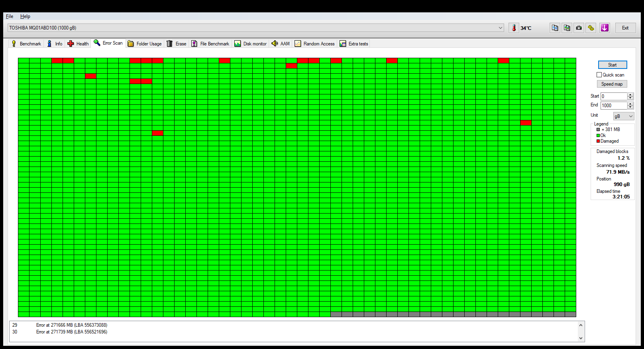Save screenshot with camera icon
This screenshot has height=349, width=644.
(x=579, y=28)
